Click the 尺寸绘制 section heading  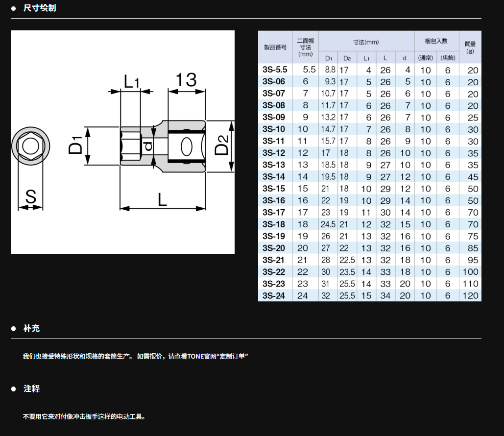point(40,8)
